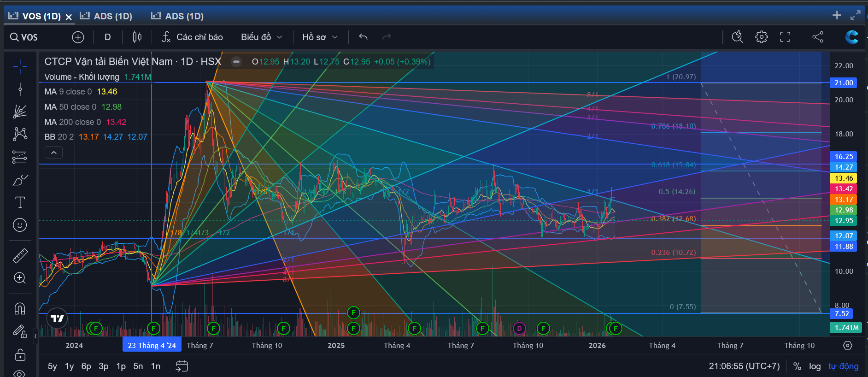The width and height of the screenshot is (868, 377).
Task: Click the orange 13.17 BB price label
Action: [844, 200]
